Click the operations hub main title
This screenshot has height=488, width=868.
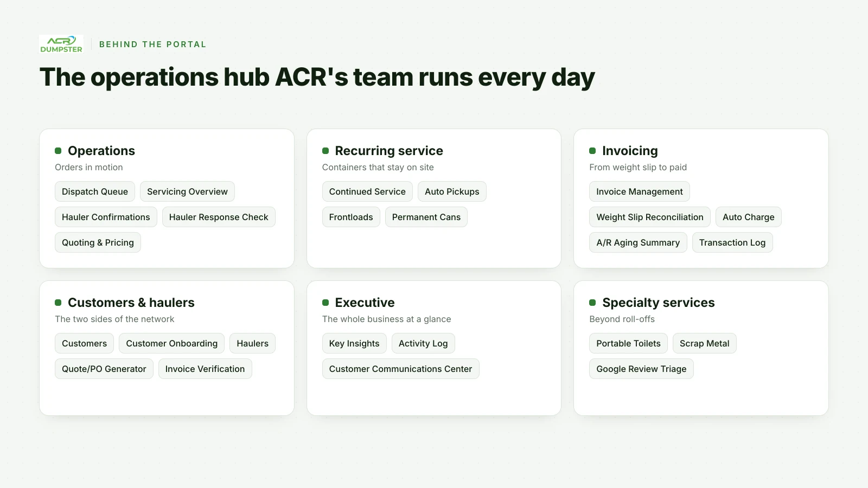pos(317,78)
